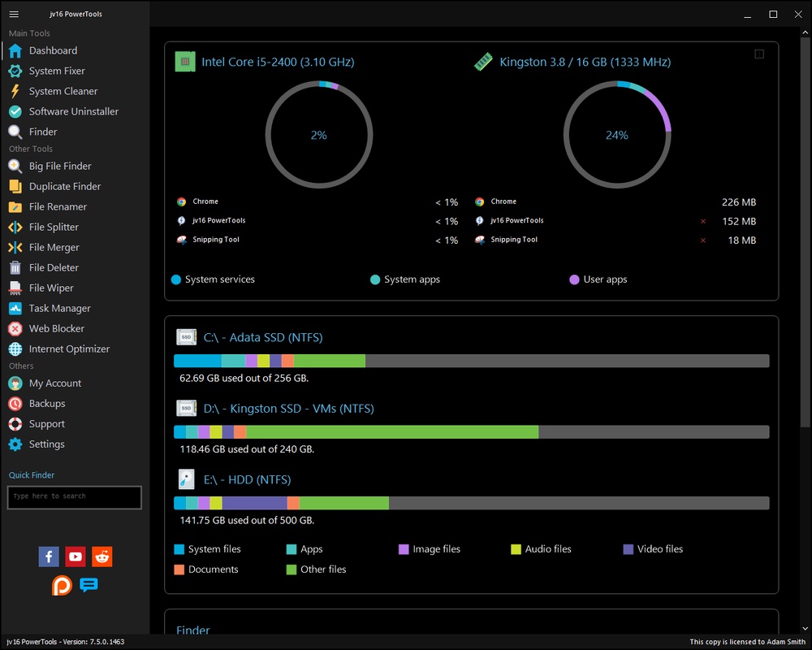Click the version 7.5.0.1463 status text
This screenshot has width=812, height=650.
point(65,642)
